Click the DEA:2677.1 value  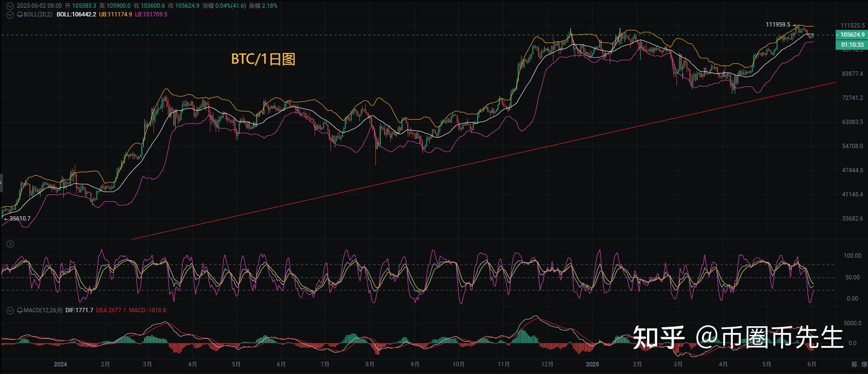tap(111, 310)
